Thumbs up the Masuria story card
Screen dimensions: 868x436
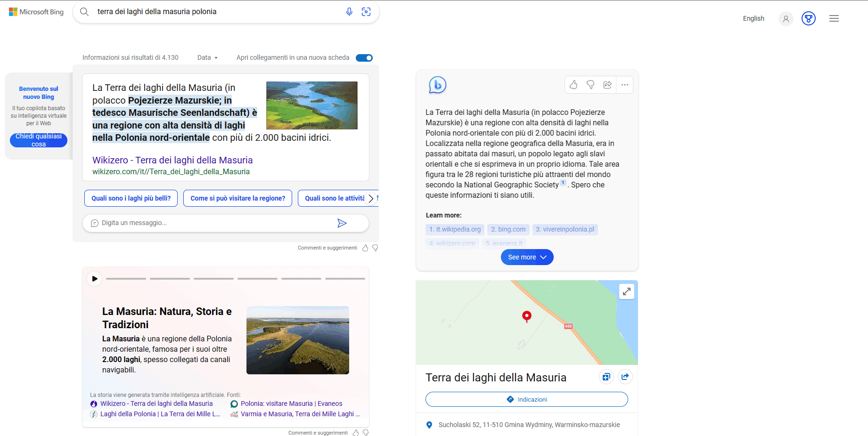(x=356, y=433)
